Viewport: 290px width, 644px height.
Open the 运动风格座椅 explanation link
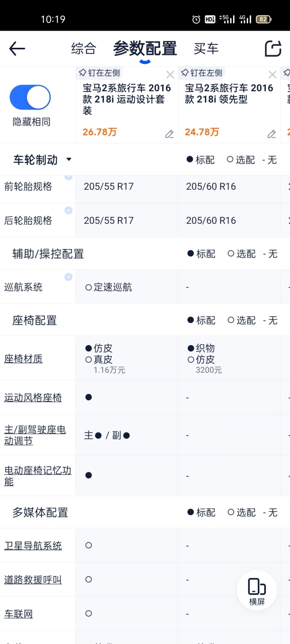[33, 397]
